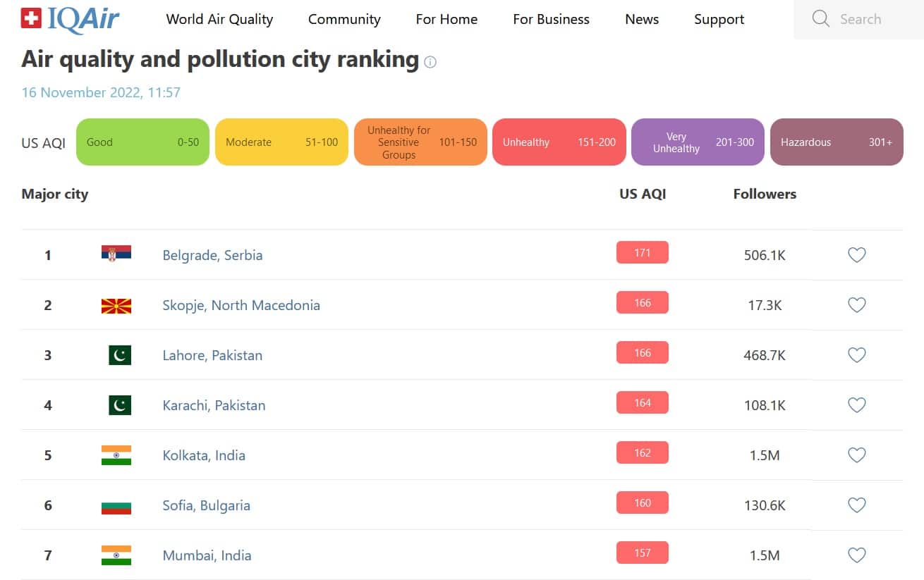Screen dimensions: 924x580
Task: Click the heart icon beside Karachi
Action: click(x=856, y=405)
